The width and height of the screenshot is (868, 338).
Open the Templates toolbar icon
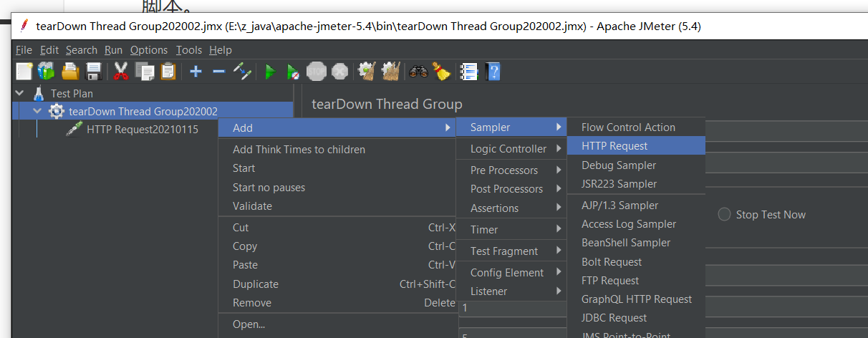pyautogui.click(x=46, y=71)
